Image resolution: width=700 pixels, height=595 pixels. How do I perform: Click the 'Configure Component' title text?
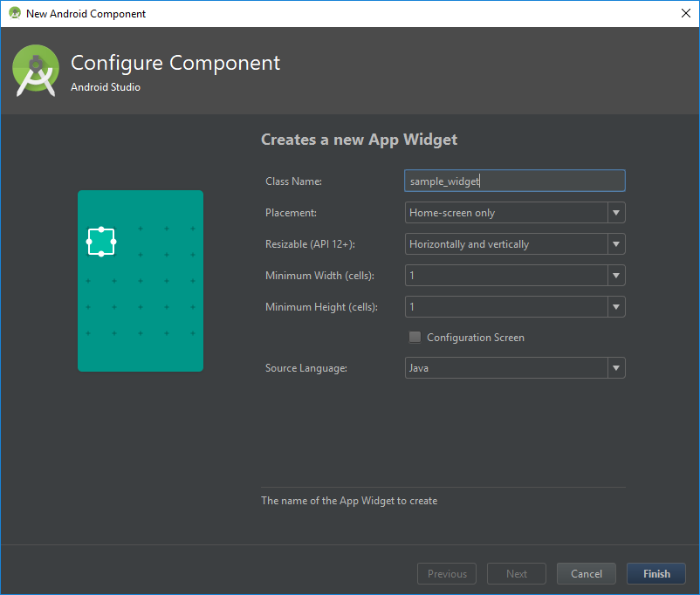(x=175, y=63)
